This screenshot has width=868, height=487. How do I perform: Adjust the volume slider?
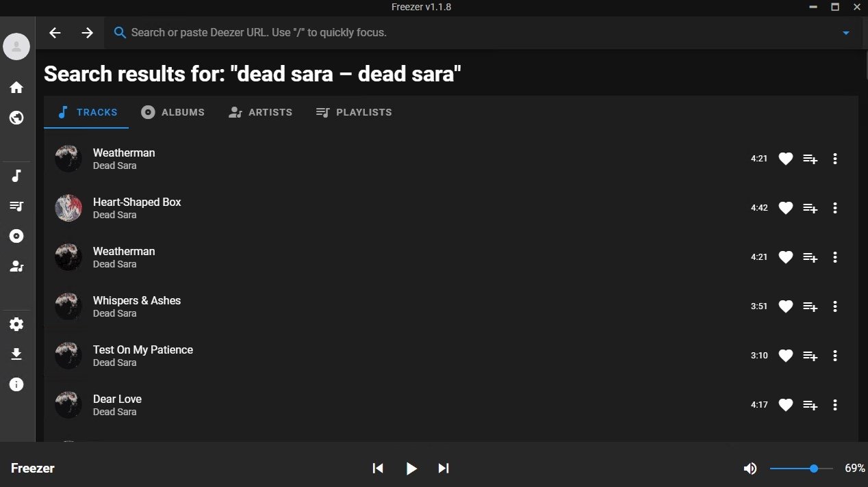[802, 469]
